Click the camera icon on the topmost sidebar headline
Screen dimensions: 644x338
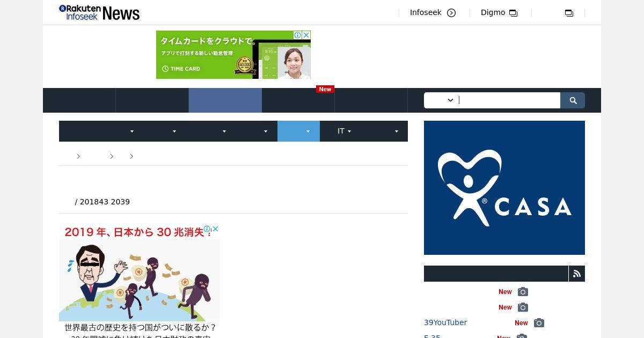(523, 292)
